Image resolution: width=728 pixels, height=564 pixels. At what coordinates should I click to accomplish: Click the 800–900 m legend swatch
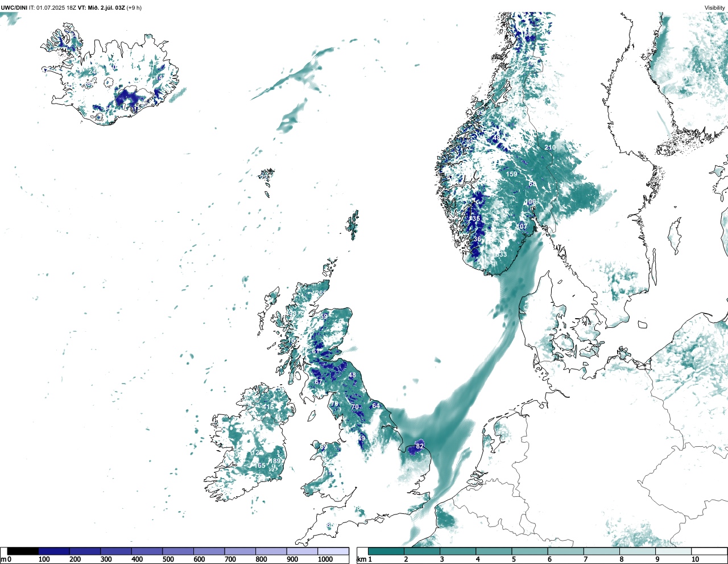(271, 551)
